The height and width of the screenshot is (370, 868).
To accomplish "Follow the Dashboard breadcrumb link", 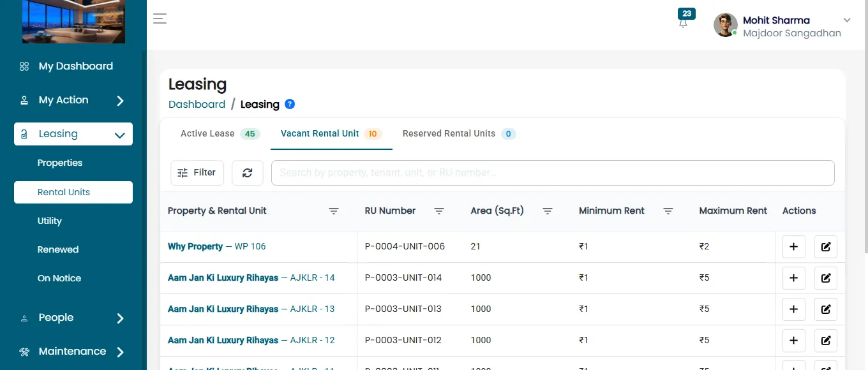I will tap(197, 104).
